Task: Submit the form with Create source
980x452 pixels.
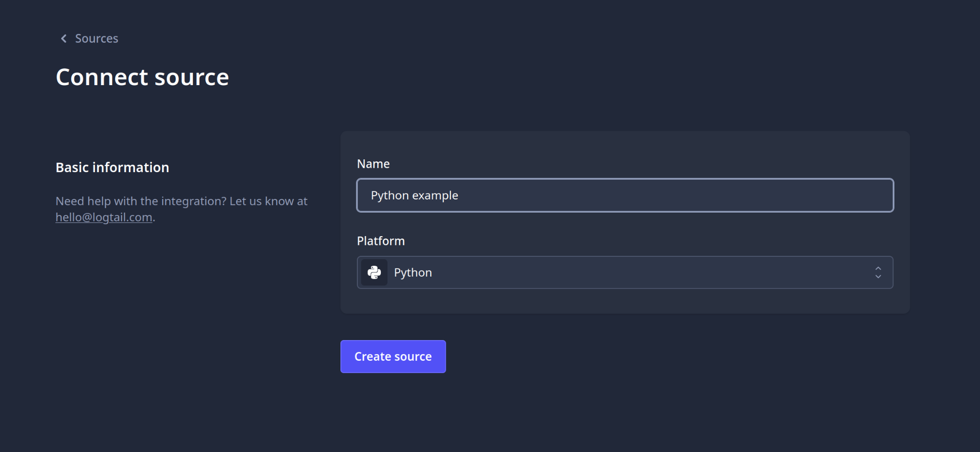Action: [393, 356]
